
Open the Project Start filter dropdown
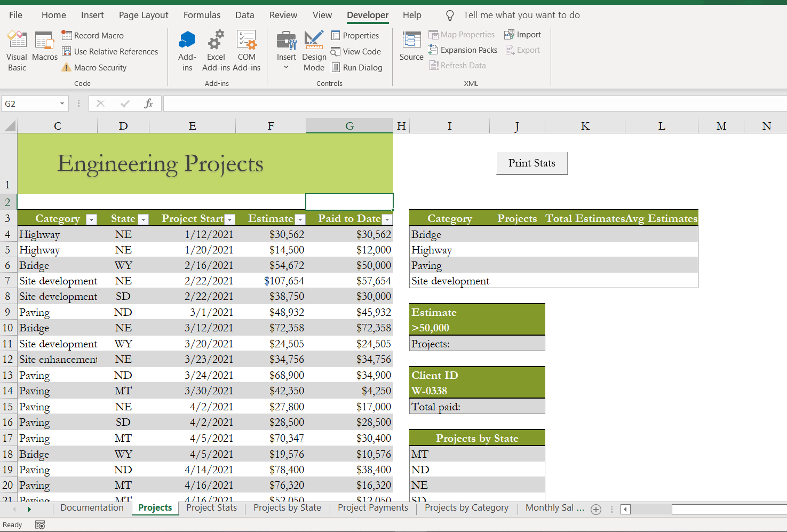pyautogui.click(x=229, y=219)
